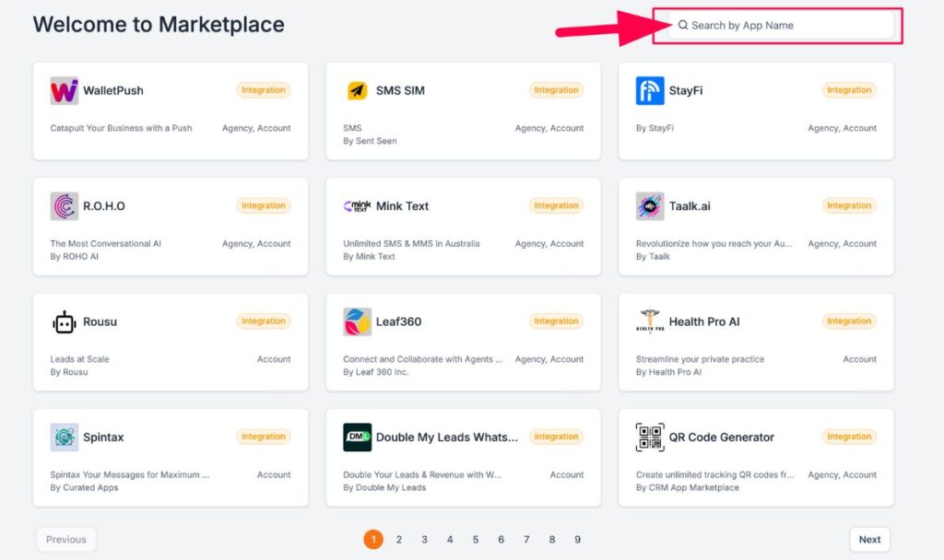Jump to page 7
Image resolution: width=944 pixels, height=560 pixels.
526,540
